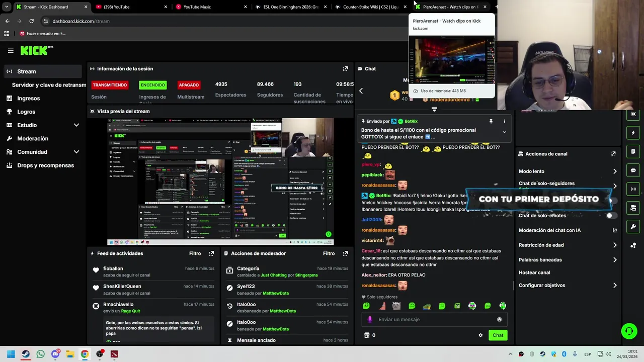644x362 pixels.
Task: Expand the Comunidad sidebar section
Action: point(76,152)
